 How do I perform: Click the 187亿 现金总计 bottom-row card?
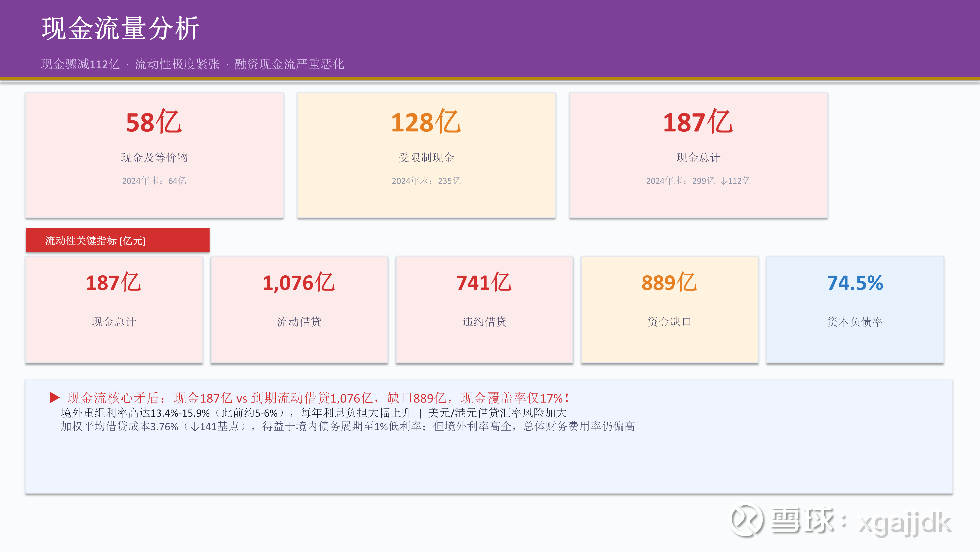[114, 309]
